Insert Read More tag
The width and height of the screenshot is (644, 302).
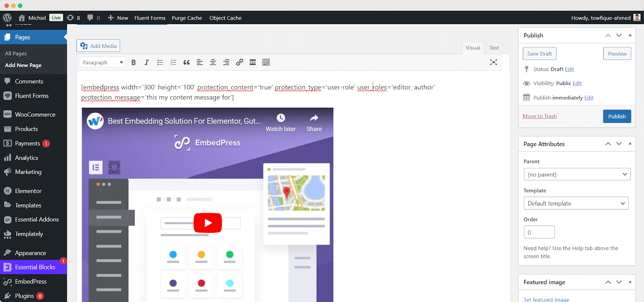[253, 62]
